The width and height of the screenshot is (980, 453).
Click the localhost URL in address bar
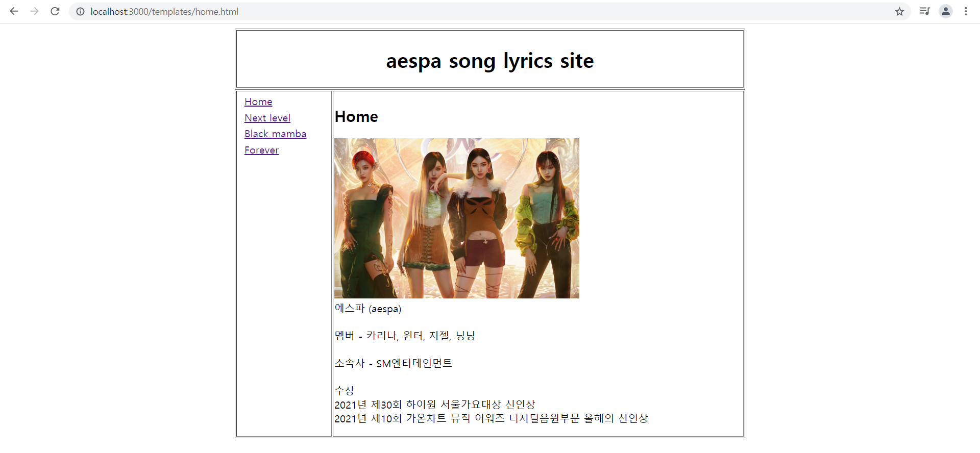(x=164, y=11)
